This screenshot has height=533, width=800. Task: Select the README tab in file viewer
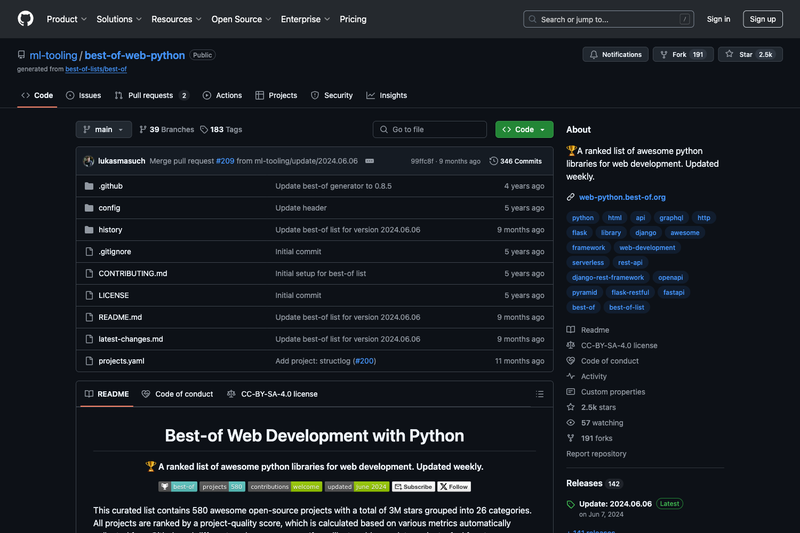(x=107, y=394)
